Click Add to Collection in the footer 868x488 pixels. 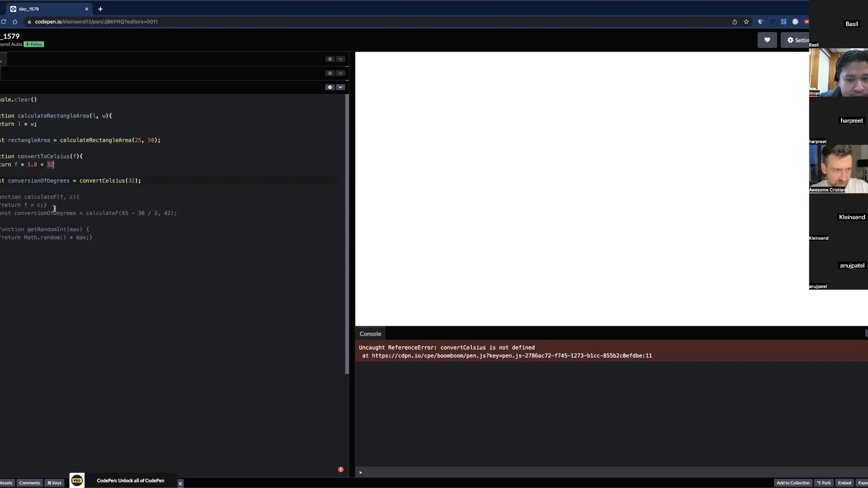click(x=793, y=483)
